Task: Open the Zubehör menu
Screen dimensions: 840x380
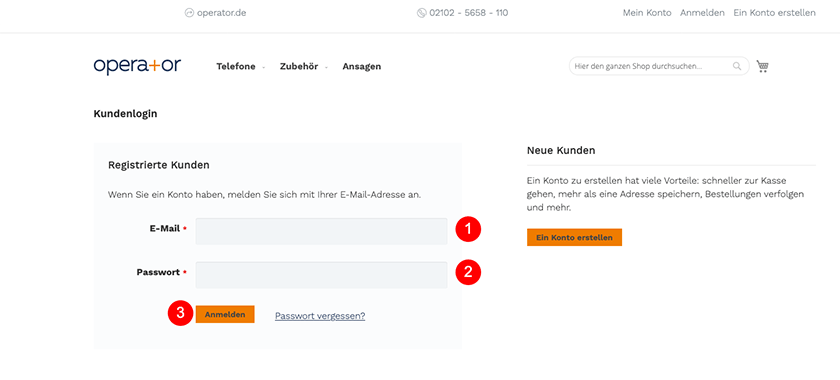Action: coord(299,66)
